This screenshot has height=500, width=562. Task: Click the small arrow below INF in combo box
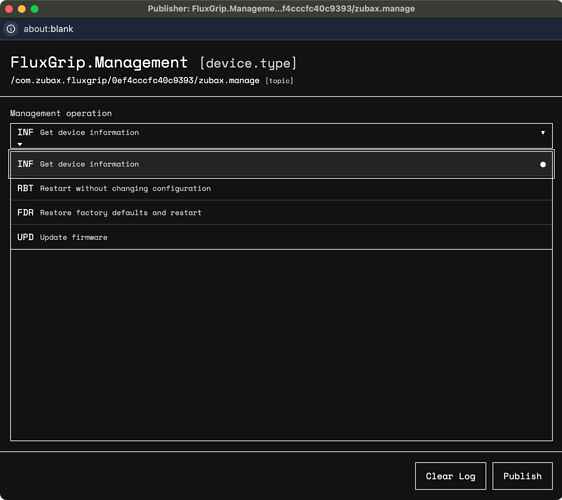[20, 144]
